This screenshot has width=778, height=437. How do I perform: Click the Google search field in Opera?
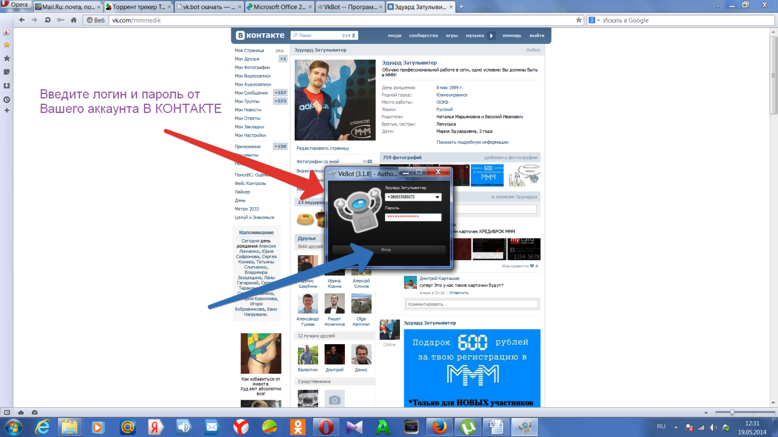tap(687, 20)
